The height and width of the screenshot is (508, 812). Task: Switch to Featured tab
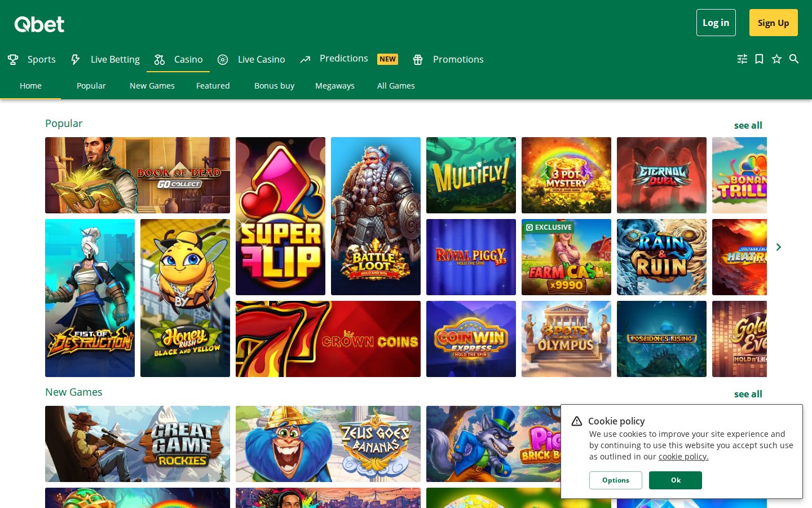click(213, 86)
